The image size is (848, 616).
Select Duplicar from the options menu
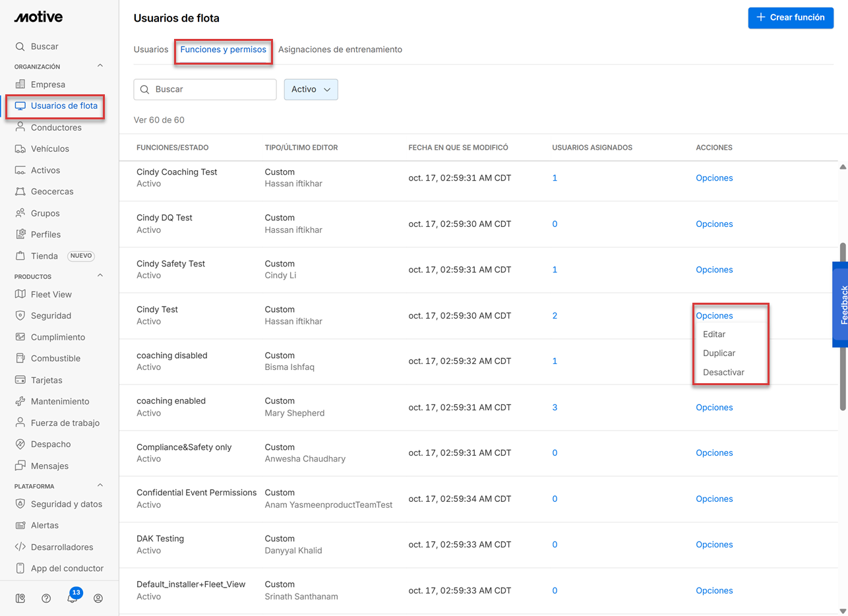719,353
